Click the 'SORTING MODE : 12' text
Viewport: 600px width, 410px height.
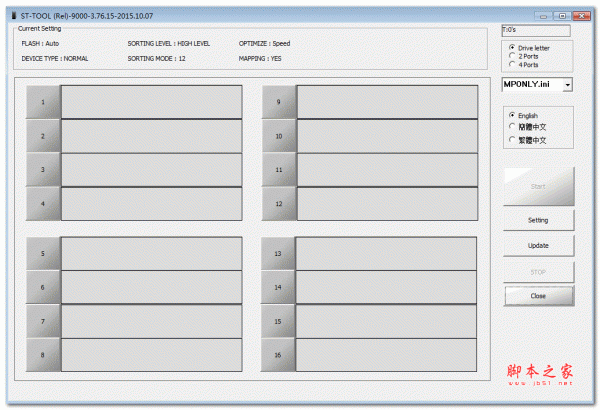[x=157, y=59]
